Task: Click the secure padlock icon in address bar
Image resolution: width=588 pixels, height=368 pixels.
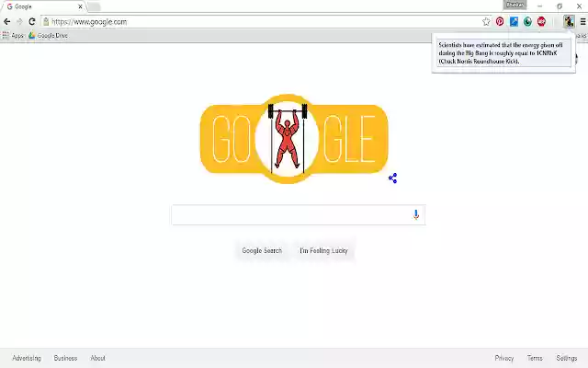Action: (x=46, y=22)
